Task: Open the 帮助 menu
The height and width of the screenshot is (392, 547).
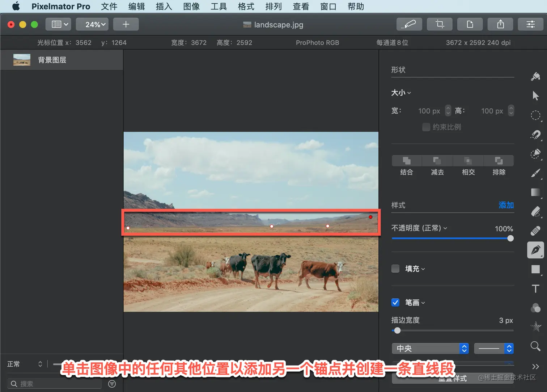Action: 356,6
